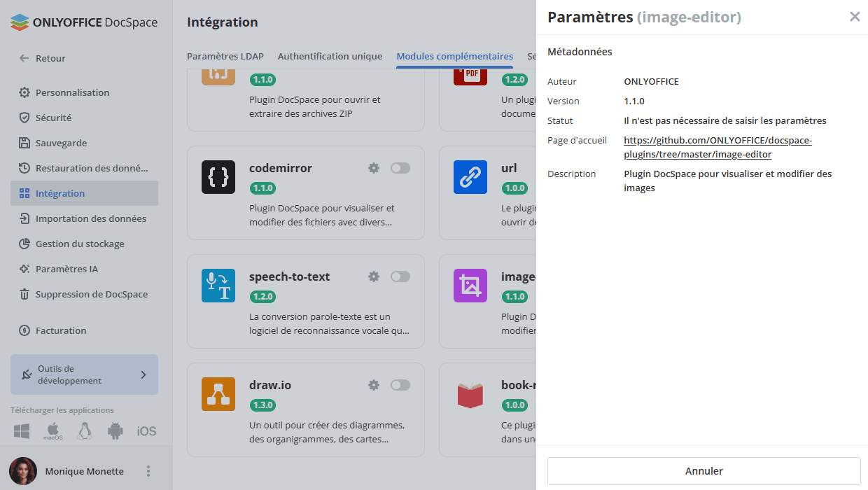The image size is (868, 490).
Task: Click the codemirror plugin title
Action: coord(281,168)
